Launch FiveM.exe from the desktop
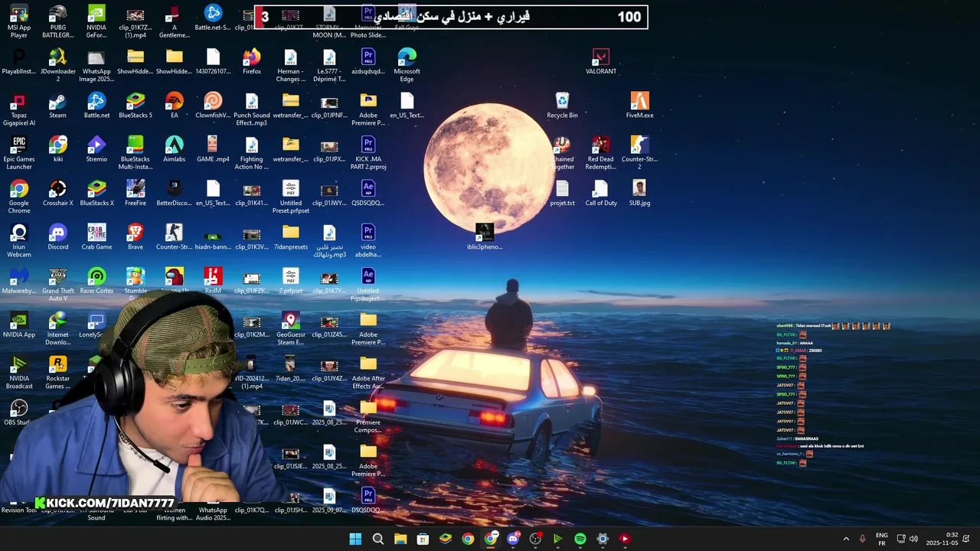 (639, 106)
